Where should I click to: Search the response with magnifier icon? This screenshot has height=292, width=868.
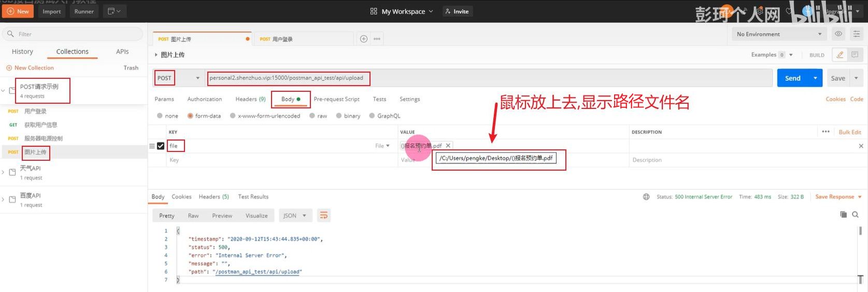[x=856, y=214]
